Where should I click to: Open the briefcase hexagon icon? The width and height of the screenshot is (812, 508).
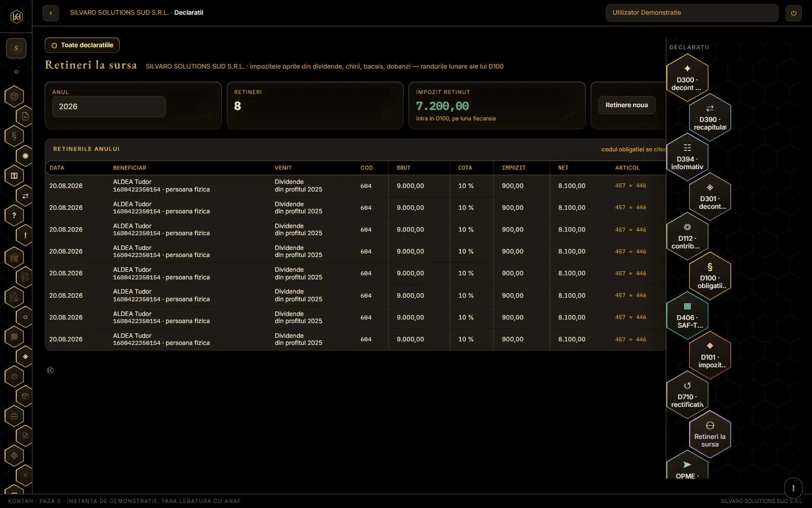(14, 416)
